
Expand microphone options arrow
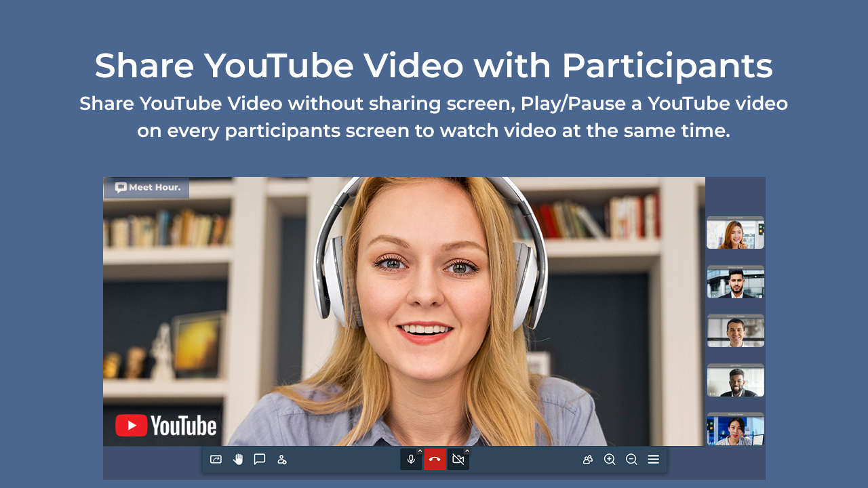pyautogui.click(x=420, y=451)
